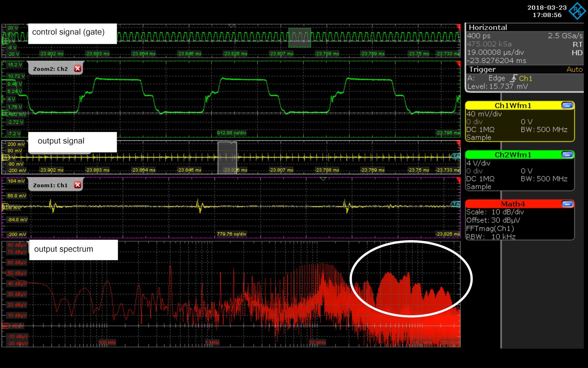
Task: Click the trigger position triangle above gate waveform
Action: (231, 26)
